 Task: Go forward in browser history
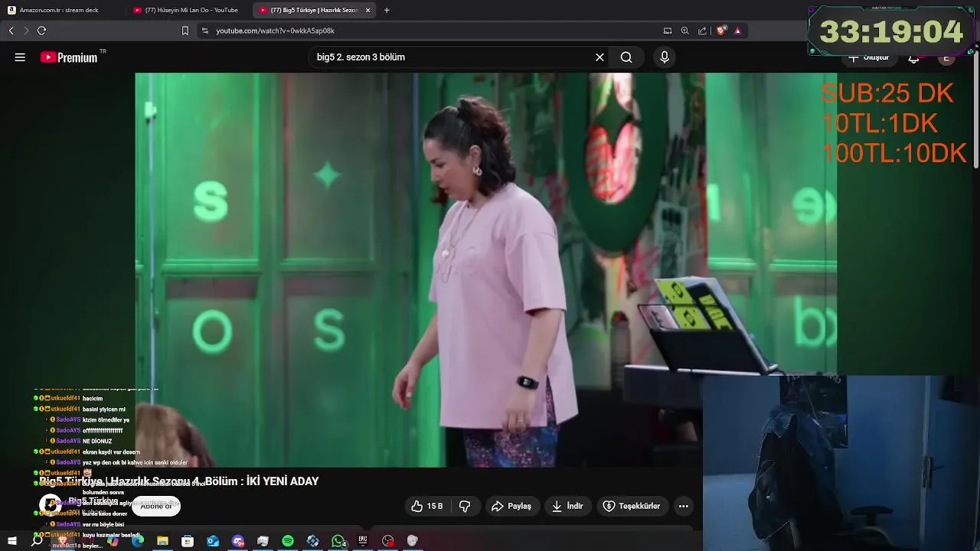(26, 31)
